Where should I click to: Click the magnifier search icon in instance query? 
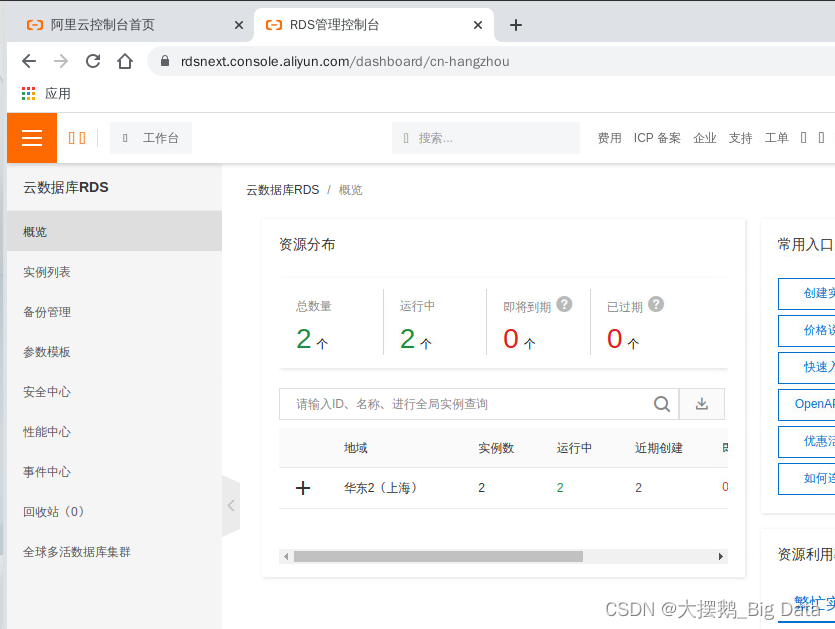[661, 404]
